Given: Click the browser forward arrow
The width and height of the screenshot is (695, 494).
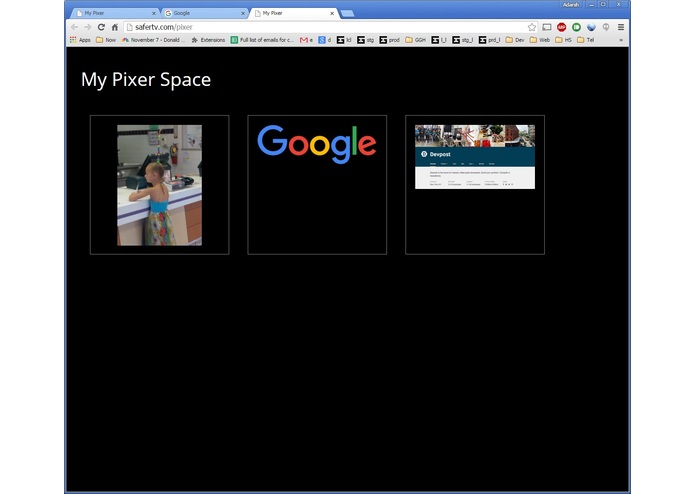Looking at the screenshot, I should pos(88,27).
